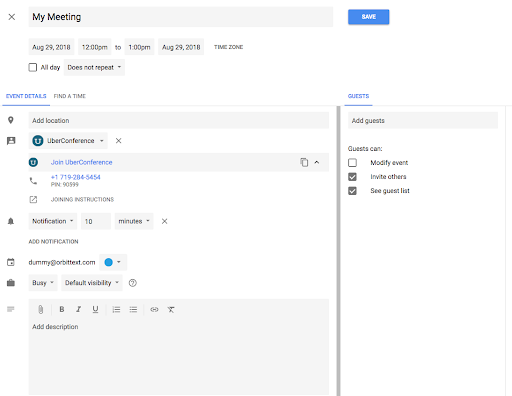This screenshot has height=396, width=512.
Task: Click the notification bell icon
Action: coord(11,221)
